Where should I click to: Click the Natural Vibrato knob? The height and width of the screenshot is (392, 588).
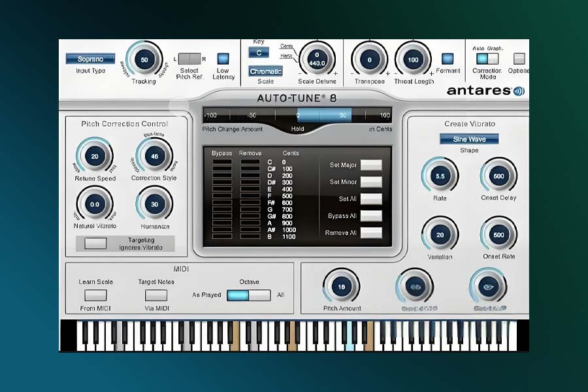(x=95, y=204)
